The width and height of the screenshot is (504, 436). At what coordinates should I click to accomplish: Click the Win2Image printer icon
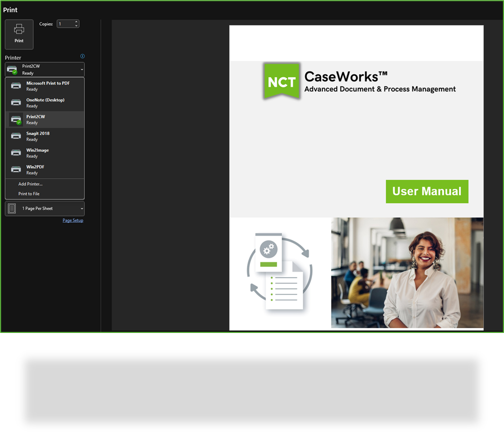[16, 153]
